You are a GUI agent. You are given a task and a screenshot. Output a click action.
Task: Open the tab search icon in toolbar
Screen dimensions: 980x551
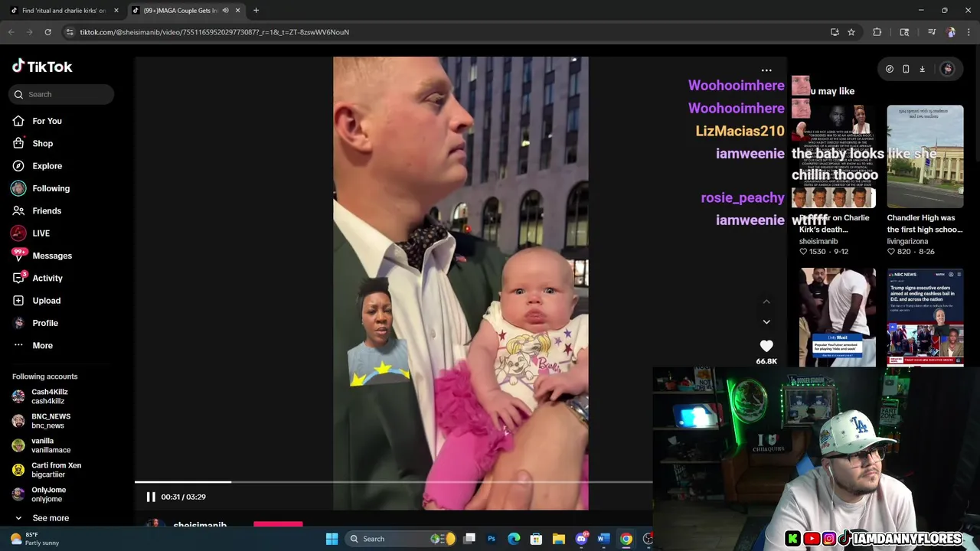click(904, 32)
